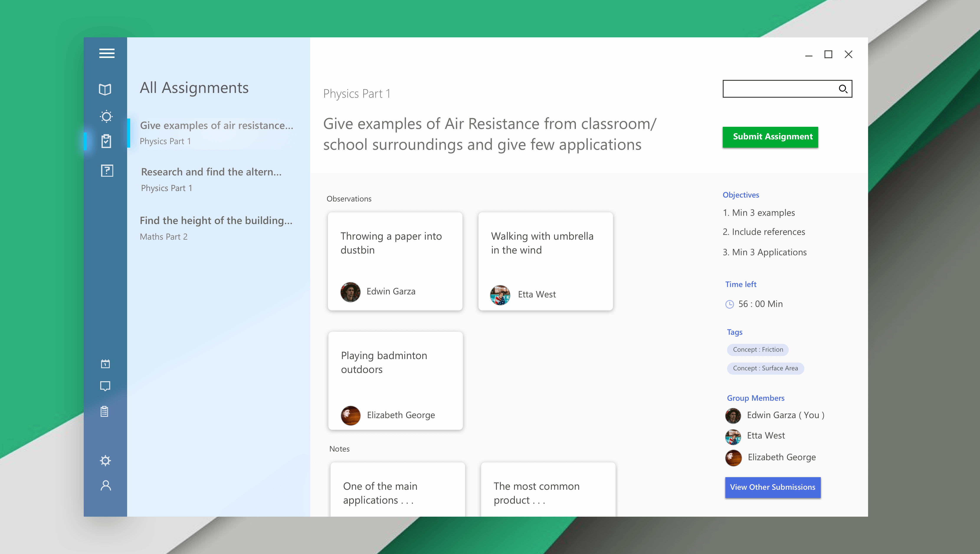Select the Concept : Surface Area tag
Screen dimensions: 980x554
pyautogui.click(x=765, y=368)
